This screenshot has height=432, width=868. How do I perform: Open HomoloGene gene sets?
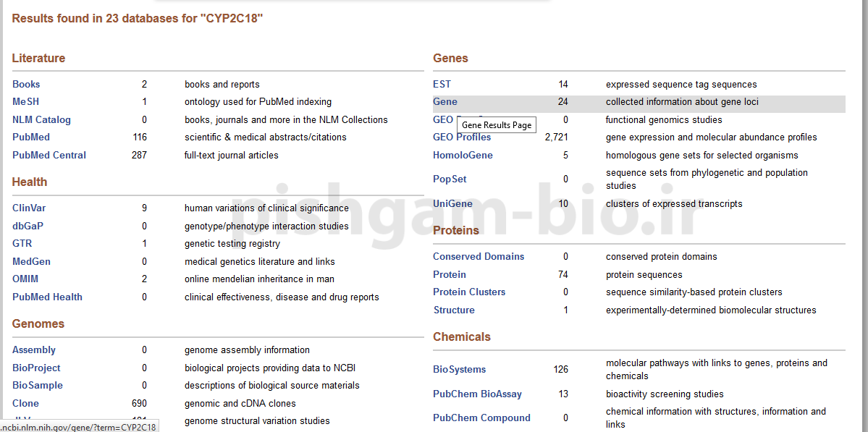tap(463, 156)
